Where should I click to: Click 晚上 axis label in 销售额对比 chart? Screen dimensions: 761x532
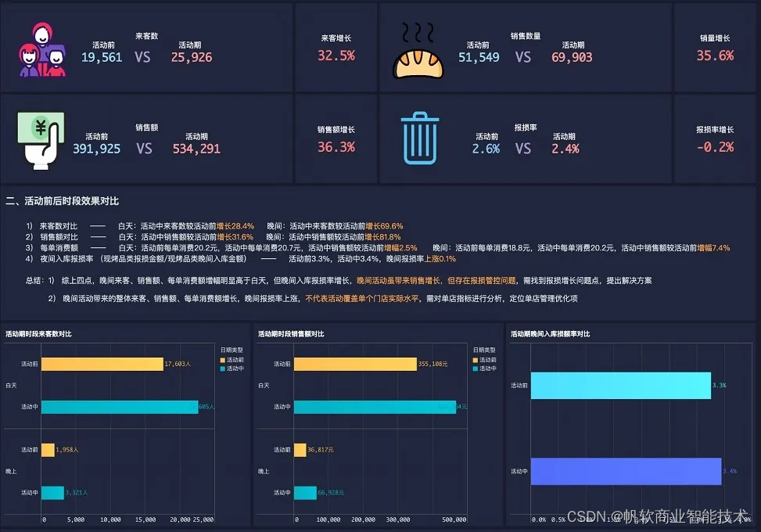point(264,471)
